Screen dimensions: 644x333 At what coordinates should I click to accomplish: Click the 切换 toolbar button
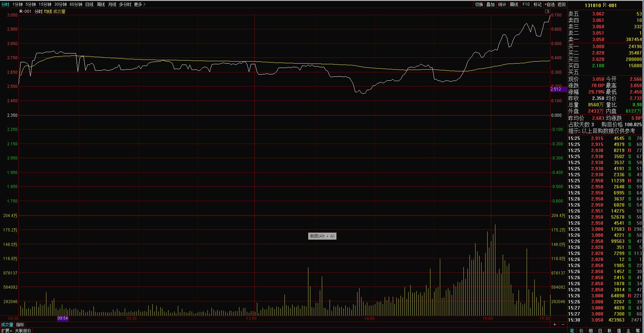pos(479,4)
